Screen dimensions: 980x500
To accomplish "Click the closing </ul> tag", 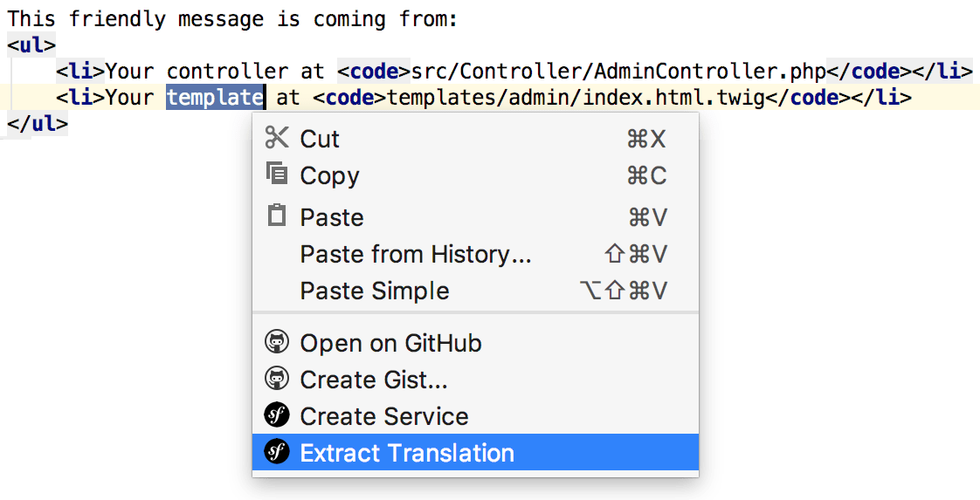I will (x=38, y=124).
